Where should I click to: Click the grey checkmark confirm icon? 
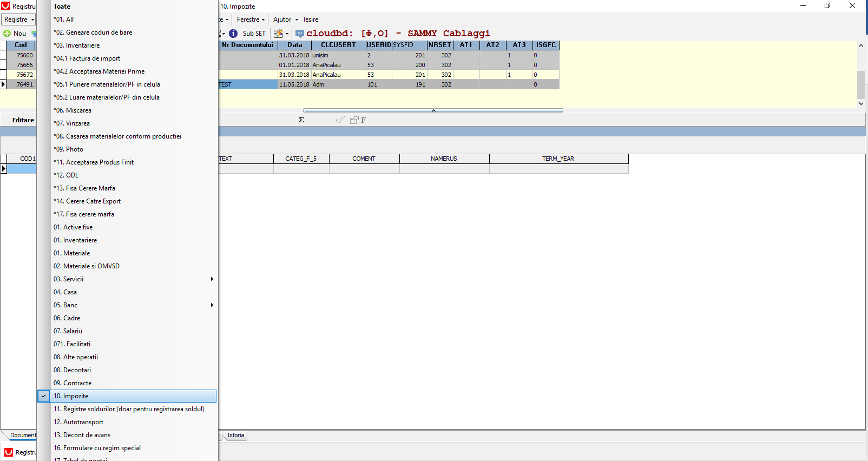tap(340, 120)
